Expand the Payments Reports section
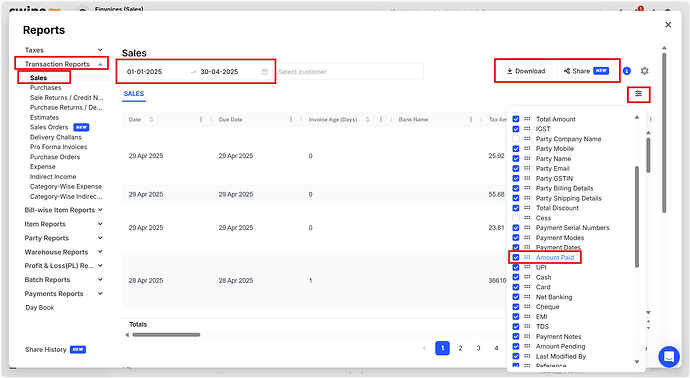The image size is (690, 378). tap(64, 294)
